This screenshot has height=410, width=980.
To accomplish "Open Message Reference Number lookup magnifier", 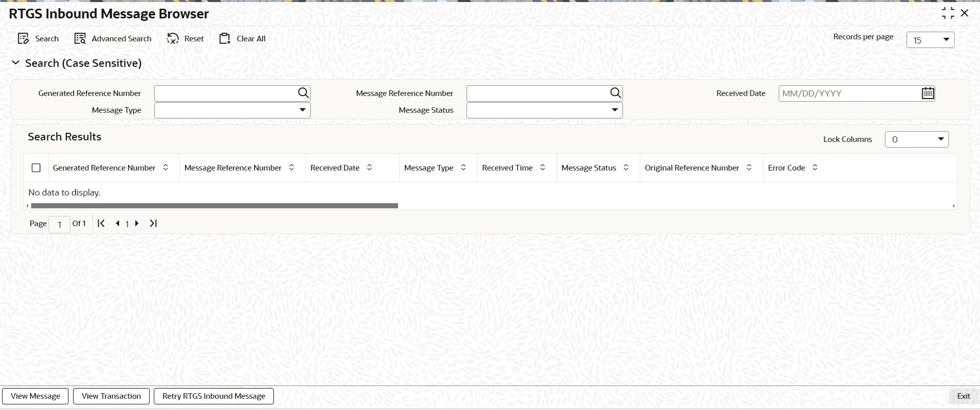I will click(x=616, y=93).
